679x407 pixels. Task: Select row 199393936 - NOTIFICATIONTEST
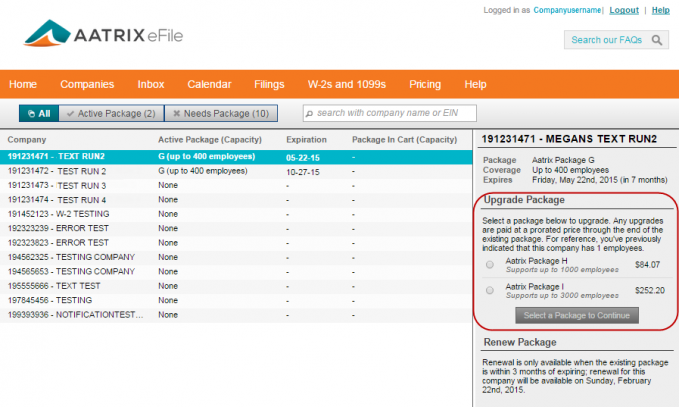[236, 315]
